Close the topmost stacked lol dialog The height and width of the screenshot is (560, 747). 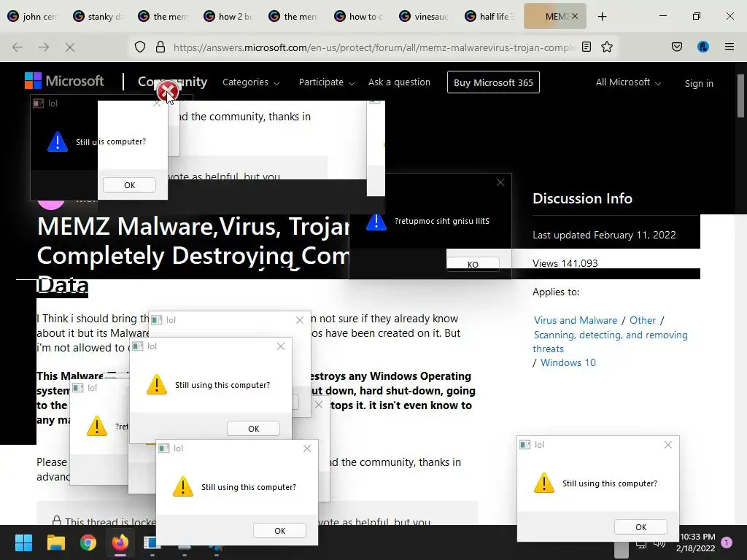tap(300, 320)
